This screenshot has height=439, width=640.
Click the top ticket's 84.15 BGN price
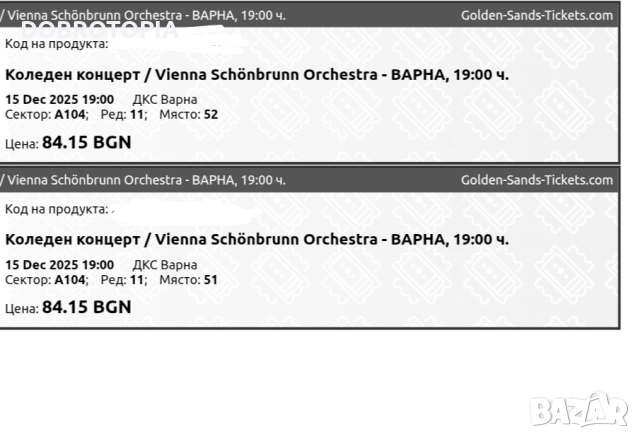(86, 142)
